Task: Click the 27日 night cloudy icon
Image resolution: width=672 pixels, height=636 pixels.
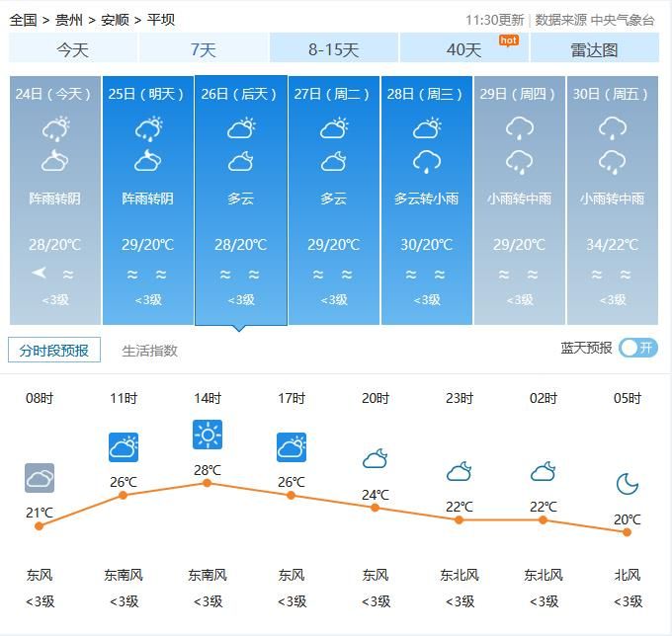Action: coord(333,161)
